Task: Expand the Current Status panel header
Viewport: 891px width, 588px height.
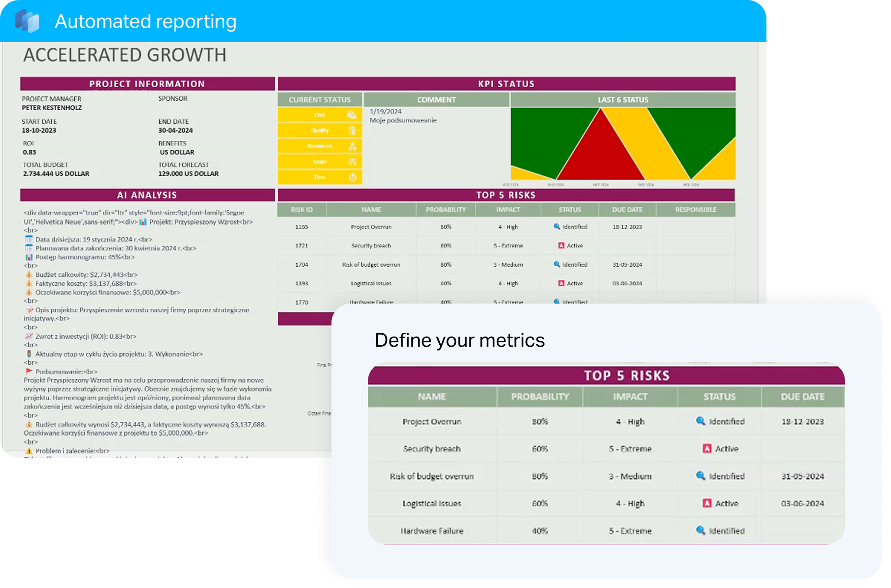Action: [x=320, y=100]
